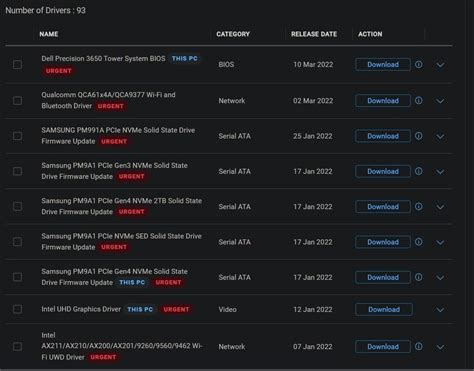Select Samsung PM9A1 Gen3 firmware checkbox

pos(17,171)
